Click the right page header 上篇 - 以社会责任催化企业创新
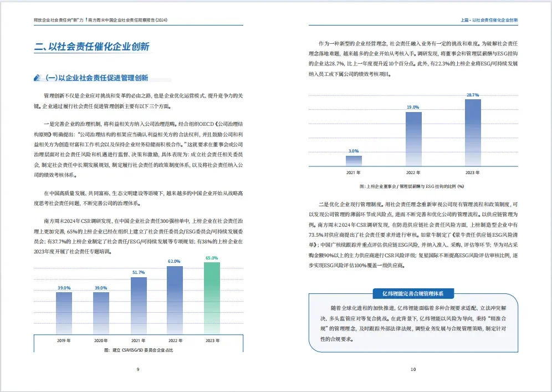 pos(489,20)
